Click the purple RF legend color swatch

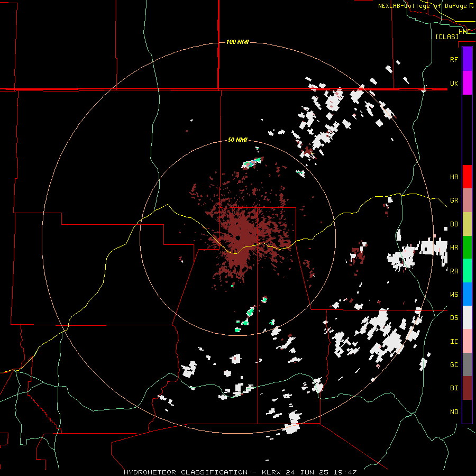[x=467, y=59]
